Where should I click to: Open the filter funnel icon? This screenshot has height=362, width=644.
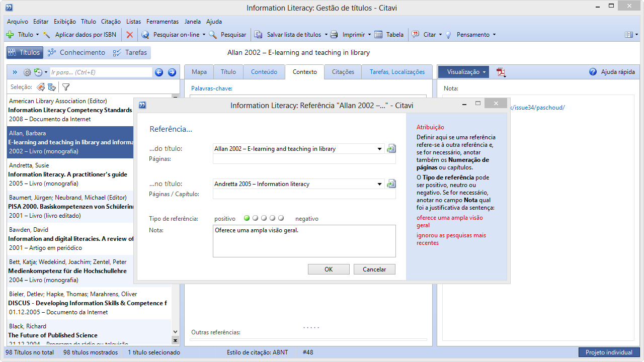(x=65, y=87)
